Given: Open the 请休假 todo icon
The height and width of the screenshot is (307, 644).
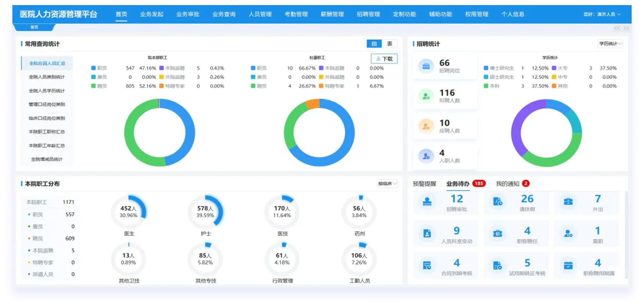Looking at the screenshot, I should click(498, 202).
